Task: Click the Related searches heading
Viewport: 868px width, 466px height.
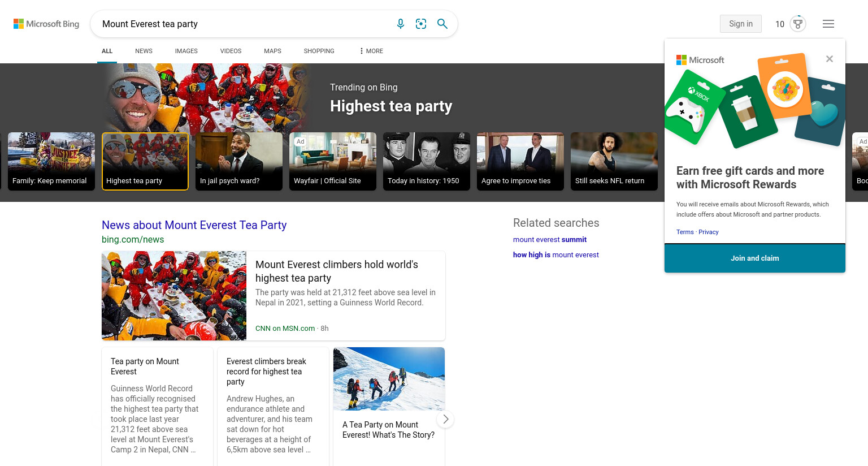Action: (x=556, y=223)
